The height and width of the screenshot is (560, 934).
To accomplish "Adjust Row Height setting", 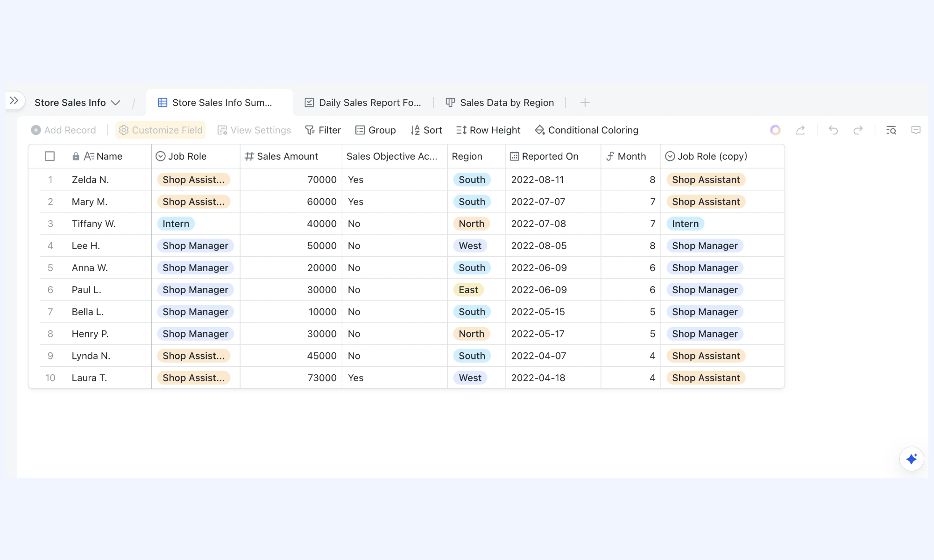I will (488, 130).
